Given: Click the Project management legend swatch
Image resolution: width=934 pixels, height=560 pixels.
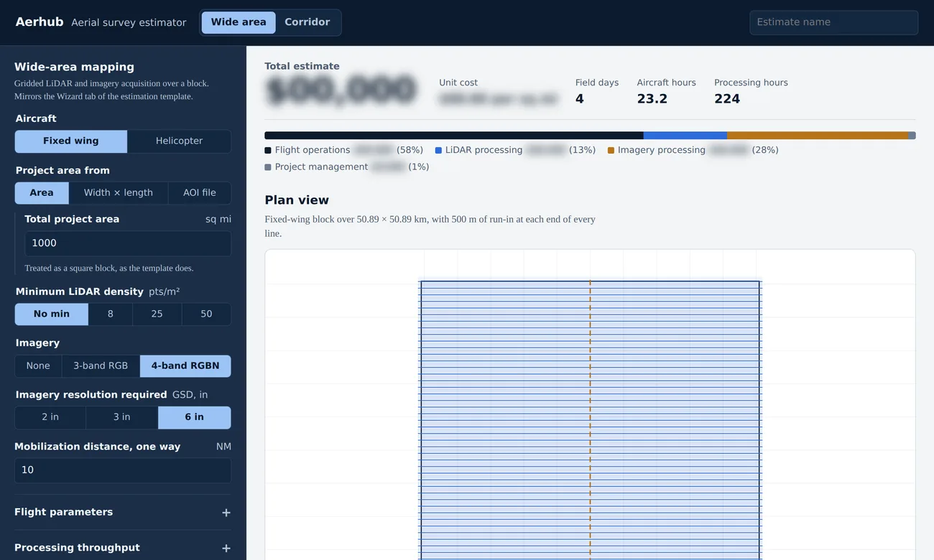Looking at the screenshot, I should 268,167.
